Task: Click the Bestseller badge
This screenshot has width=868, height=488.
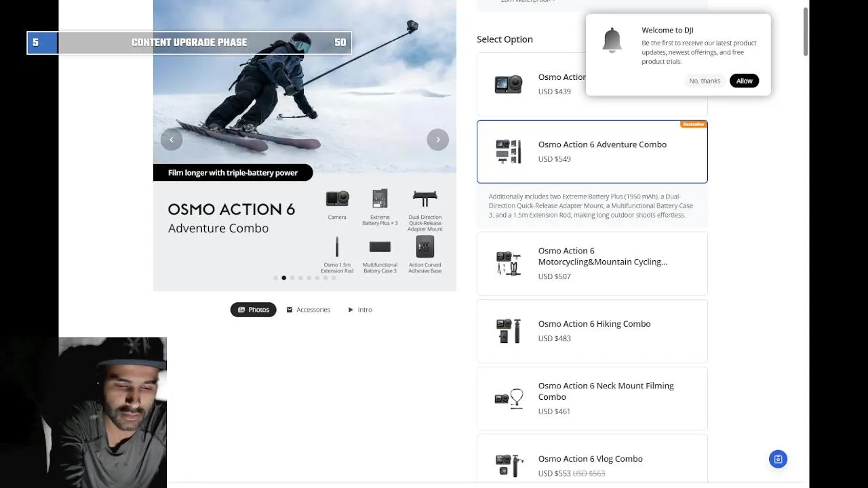Action: coord(694,124)
